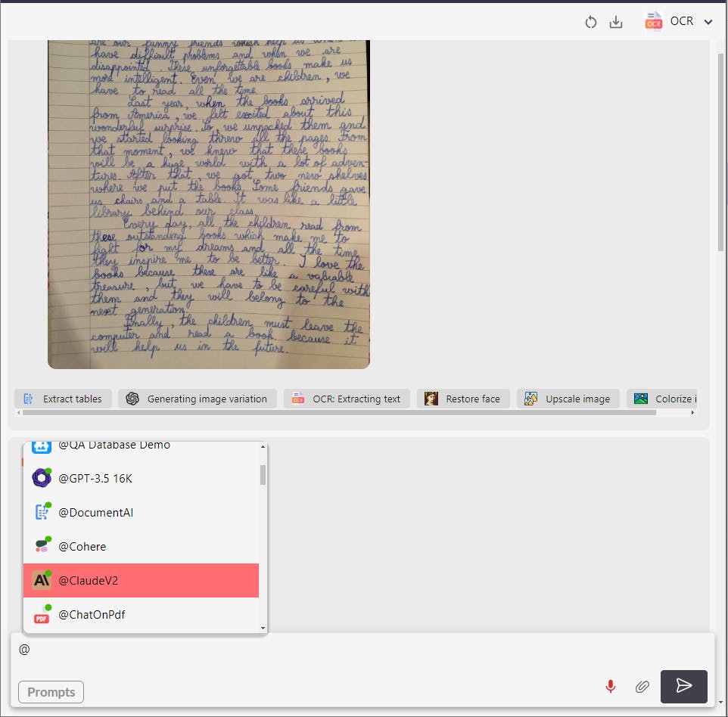Choose the Restore face suggestion
Screen dimensions: 728x717
[463, 399]
